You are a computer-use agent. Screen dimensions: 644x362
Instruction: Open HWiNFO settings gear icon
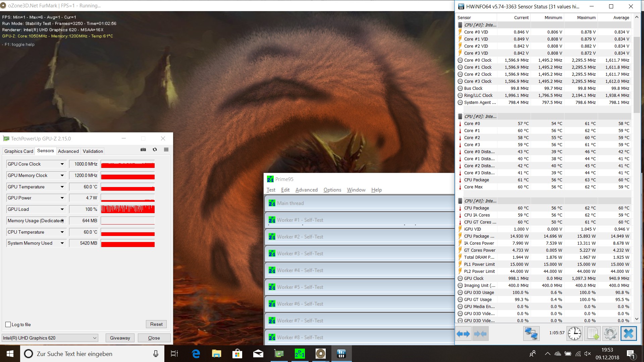tap(610, 334)
